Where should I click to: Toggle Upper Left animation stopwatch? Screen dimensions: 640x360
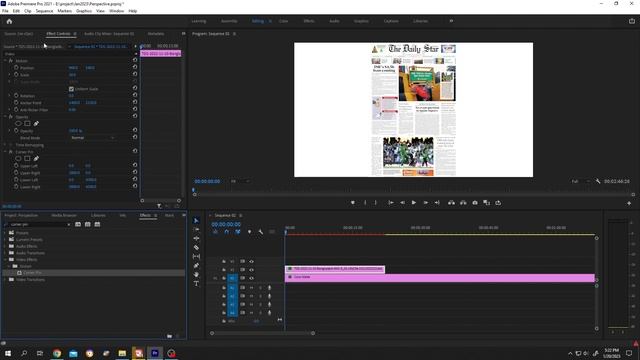[16, 166]
